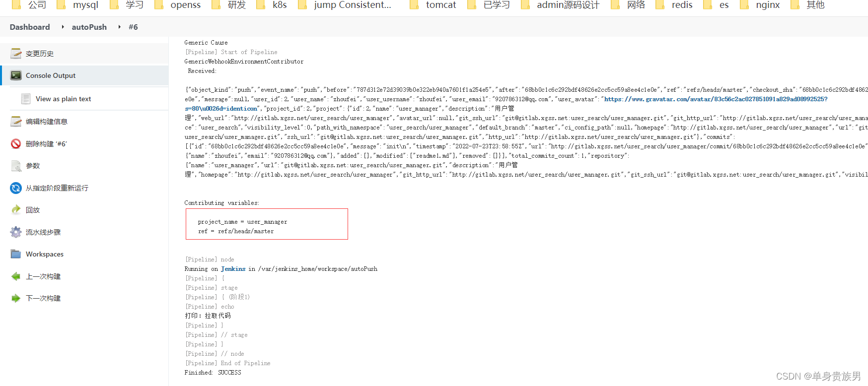Click the 流水线步骤 gear icon

[x=16, y=232]
